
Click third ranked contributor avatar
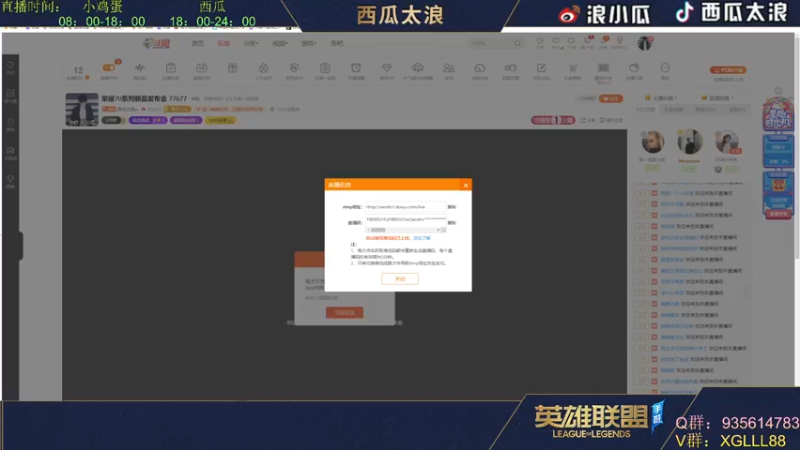tap(726, 142)
